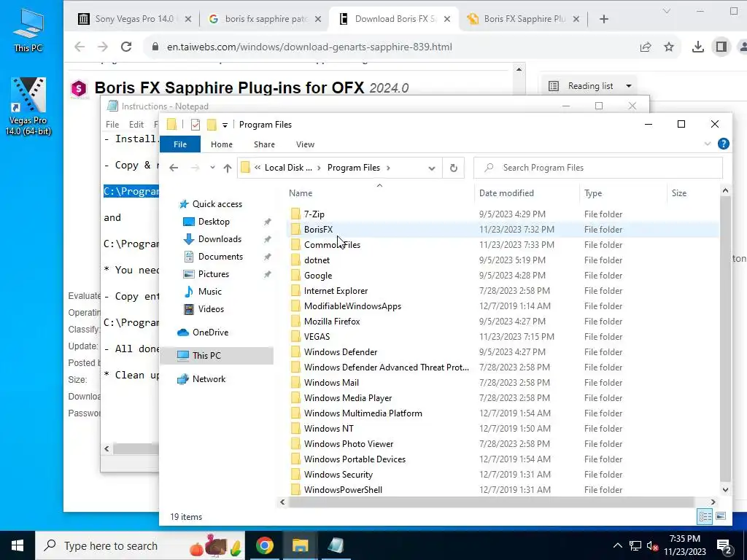The image size is (747, 560).
Task: Open Chrome tab search dropdown
Action: coord(667,12)
